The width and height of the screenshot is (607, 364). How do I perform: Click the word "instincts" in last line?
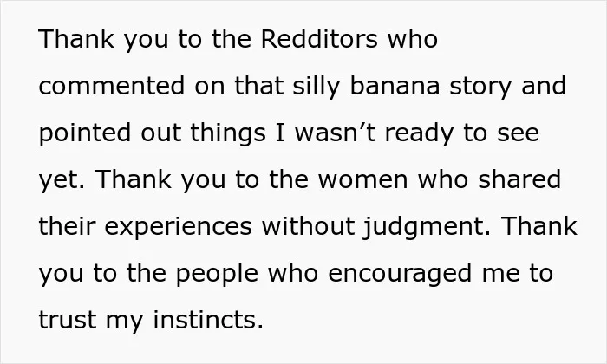click(x=205, y=320)
